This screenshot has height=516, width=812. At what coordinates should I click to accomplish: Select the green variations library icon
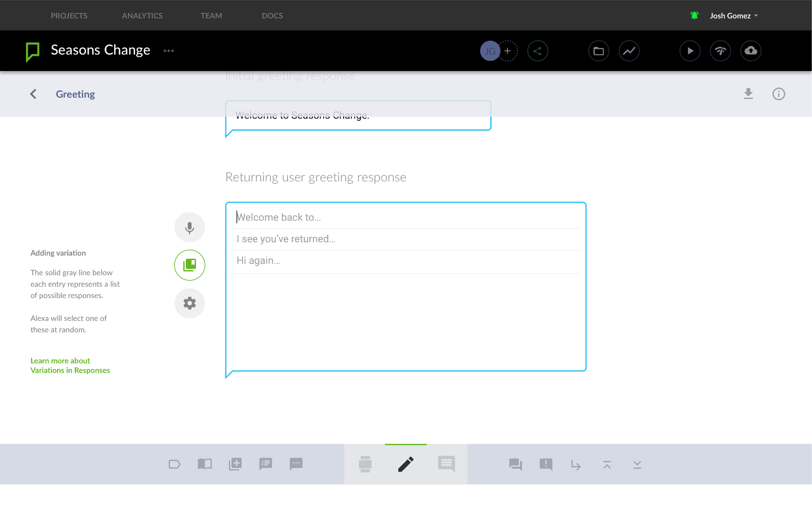189,265
